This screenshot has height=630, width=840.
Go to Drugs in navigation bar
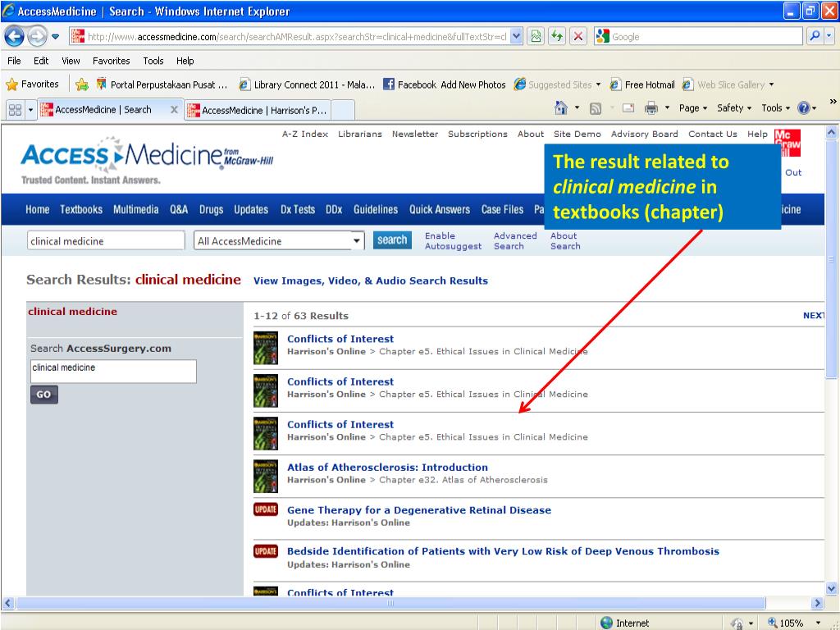[211, 209]
